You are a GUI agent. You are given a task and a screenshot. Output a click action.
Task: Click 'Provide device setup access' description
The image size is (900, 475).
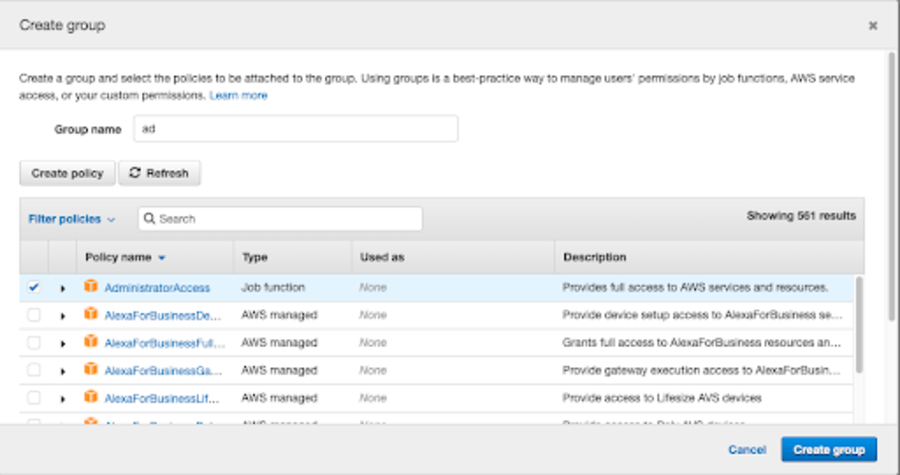pos(702,315)
